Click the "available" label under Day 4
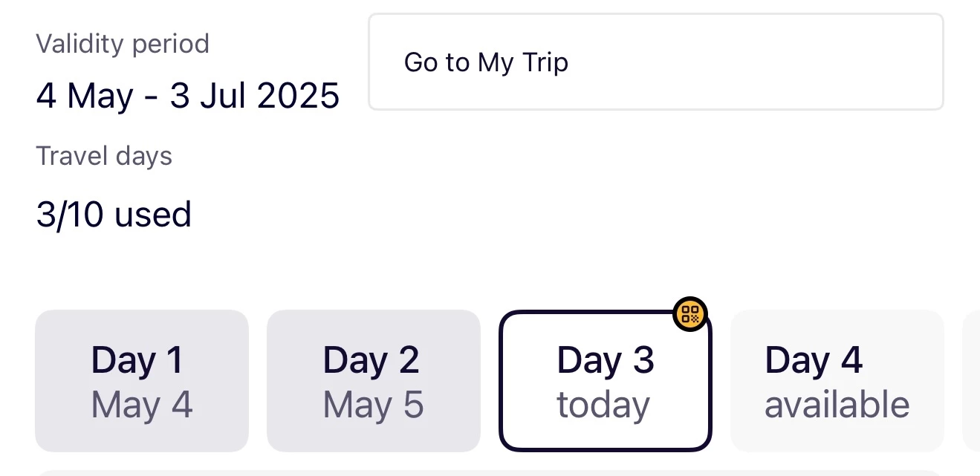This screenshot has width=980, height=476. (x=837, y=405)
